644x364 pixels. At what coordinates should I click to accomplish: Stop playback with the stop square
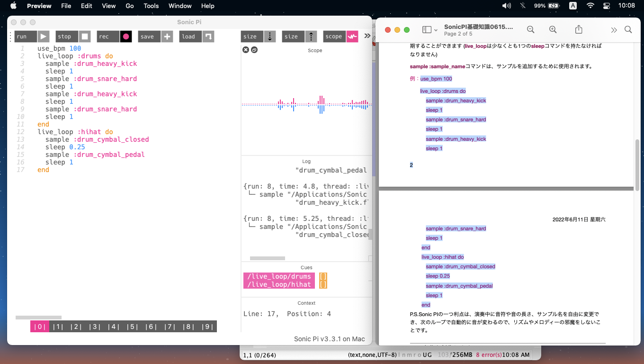(85, 36)
